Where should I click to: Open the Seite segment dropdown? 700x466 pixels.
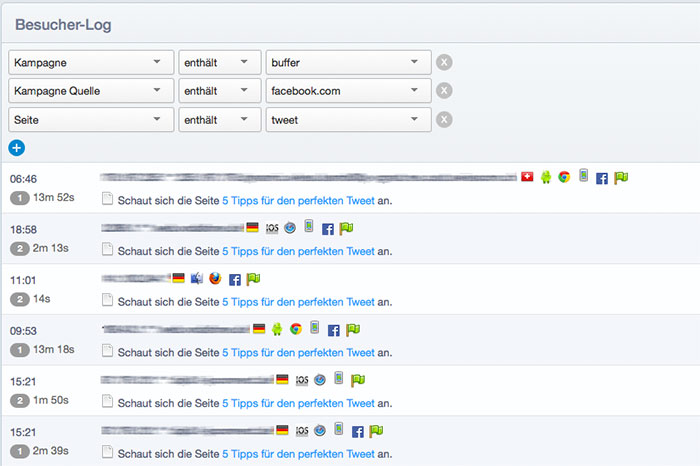tap(91, 120)
